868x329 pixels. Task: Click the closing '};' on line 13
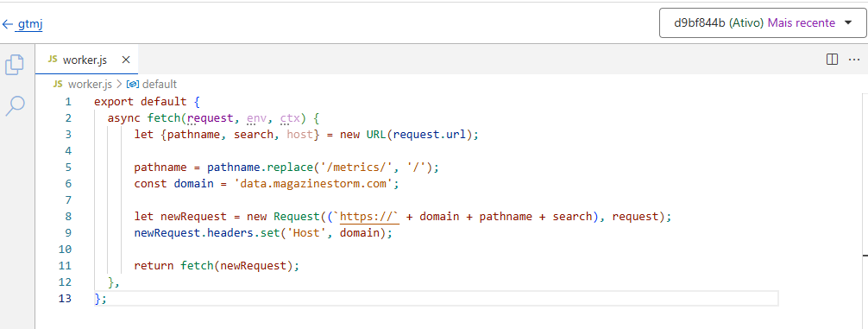101,299
